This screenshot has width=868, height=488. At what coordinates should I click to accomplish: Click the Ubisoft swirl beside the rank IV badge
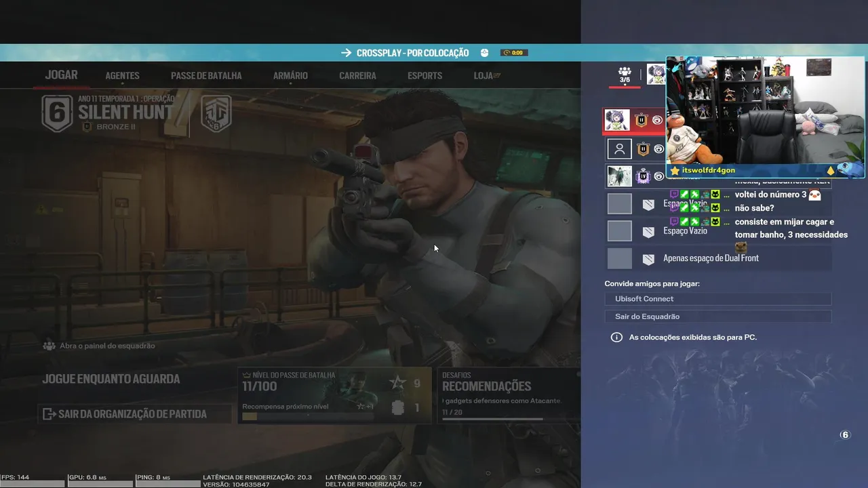tap(658, 176)
